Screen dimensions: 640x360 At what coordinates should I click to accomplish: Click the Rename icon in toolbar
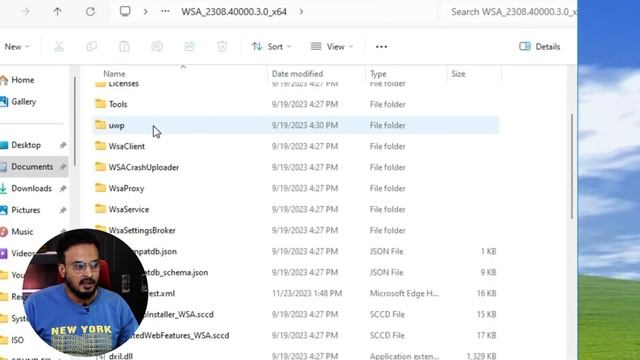(157, 47)
